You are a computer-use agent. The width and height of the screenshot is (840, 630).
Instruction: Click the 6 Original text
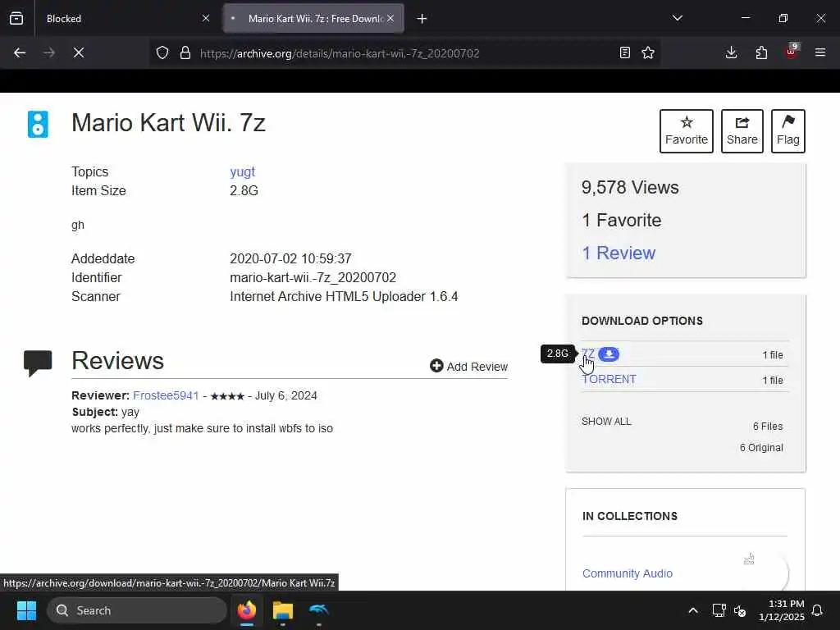tap(761, 448)
